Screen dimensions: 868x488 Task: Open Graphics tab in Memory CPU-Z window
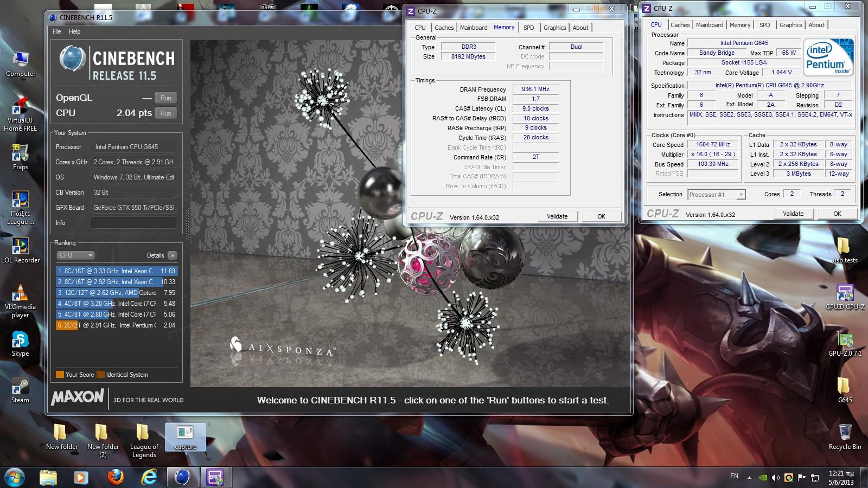pos(554,28)
